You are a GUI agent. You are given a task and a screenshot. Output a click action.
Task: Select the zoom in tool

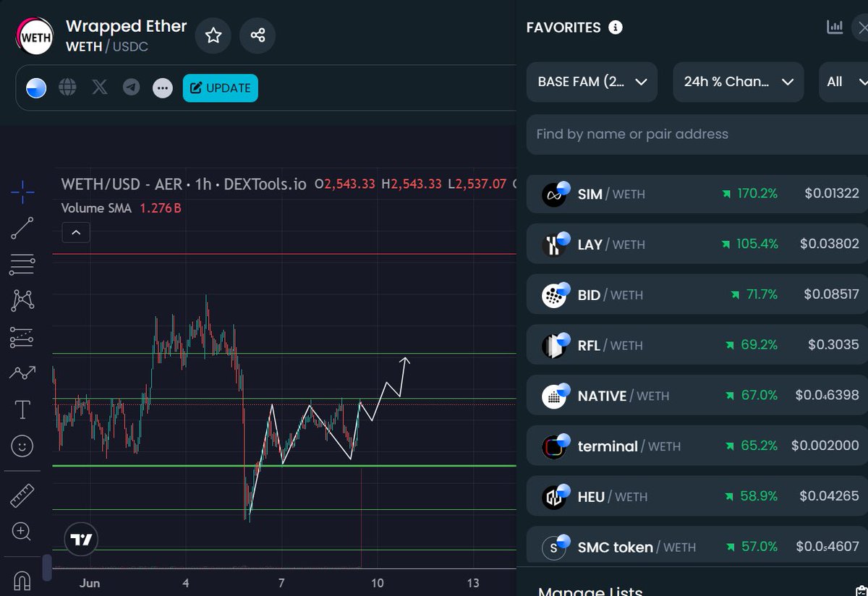click(22, 532)
